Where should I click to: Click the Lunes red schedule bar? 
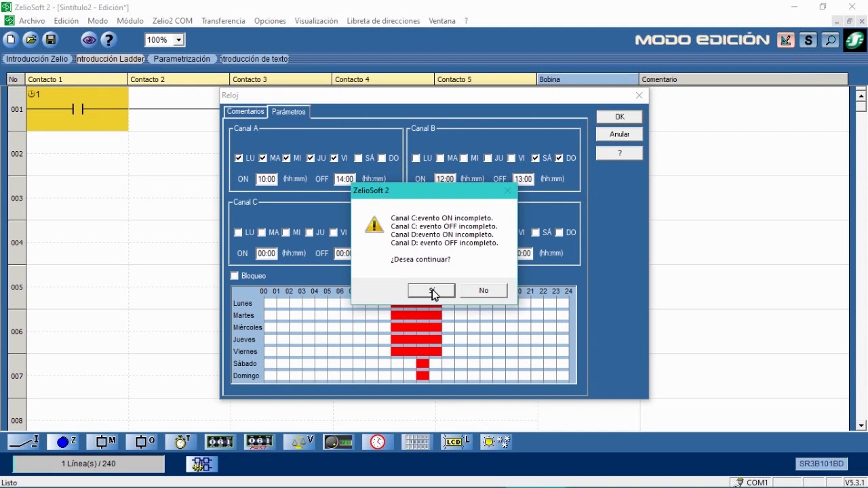click(x=416, y=306)
